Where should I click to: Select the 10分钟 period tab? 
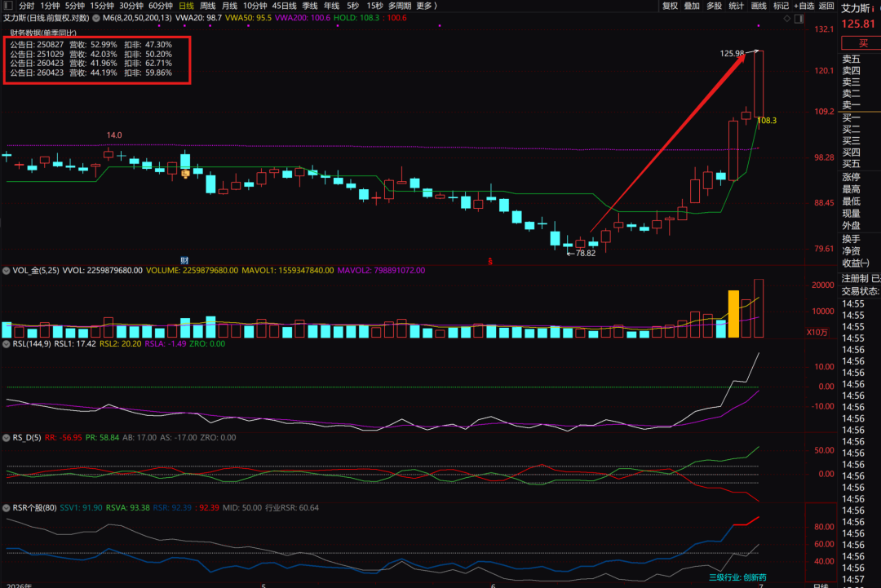click(x=255, y=6)
